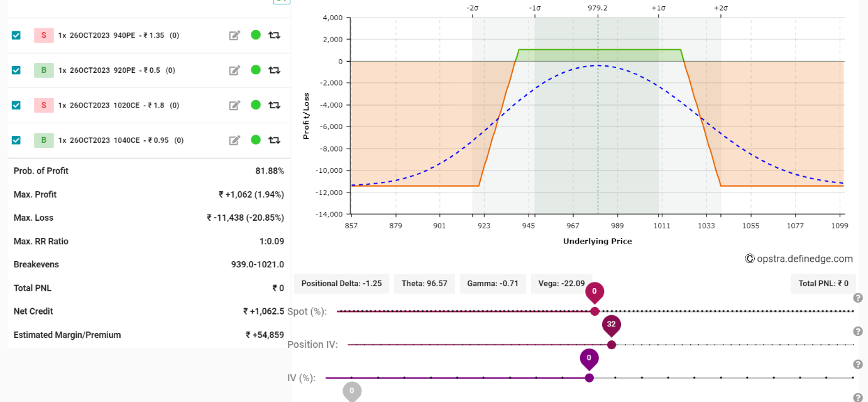868x402 pixels.
Task: Reverse the 1020CE leg using swap icon
Action: click(x=275, y=105)
